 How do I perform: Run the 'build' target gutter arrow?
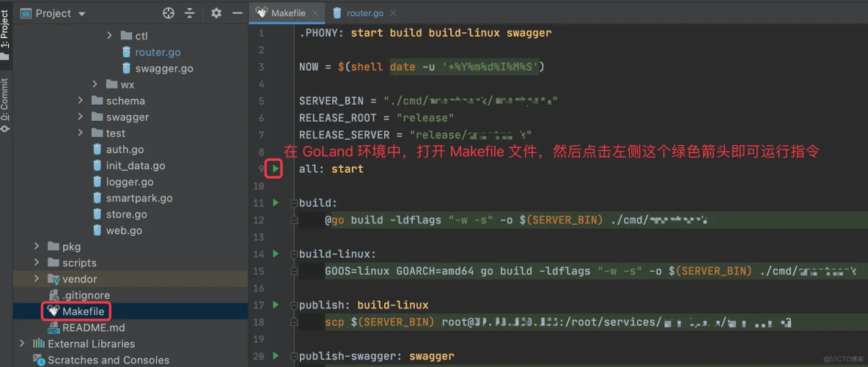tap(276, 203)
